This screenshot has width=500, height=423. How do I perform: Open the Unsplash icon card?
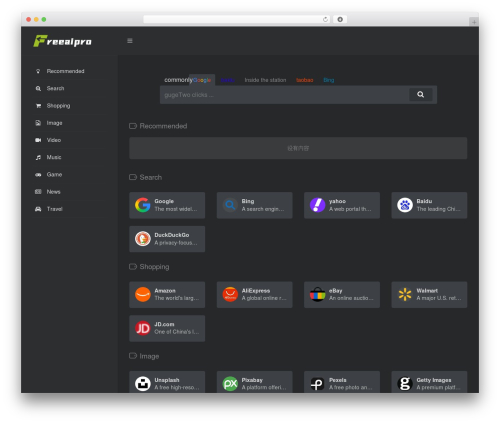[x=143, y=384]
